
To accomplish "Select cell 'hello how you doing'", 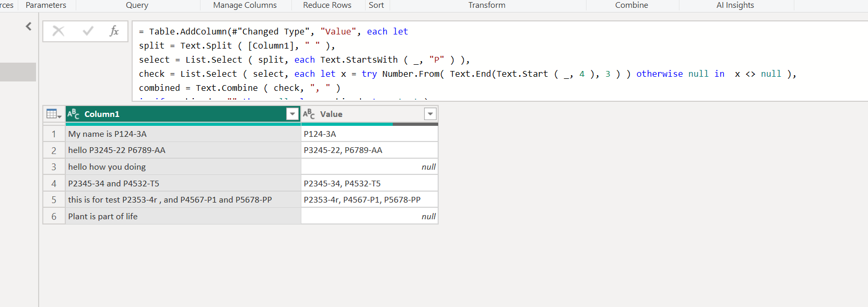I will 183,167.
